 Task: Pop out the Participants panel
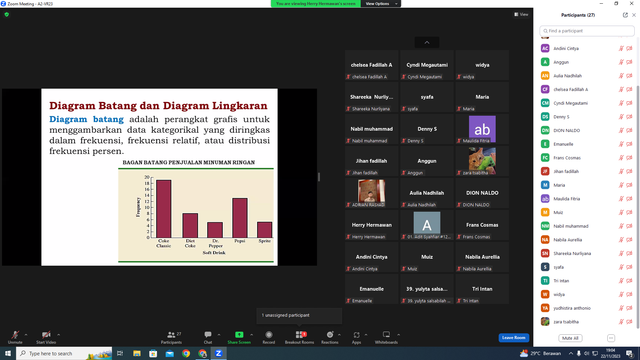[x=625, y=15]
